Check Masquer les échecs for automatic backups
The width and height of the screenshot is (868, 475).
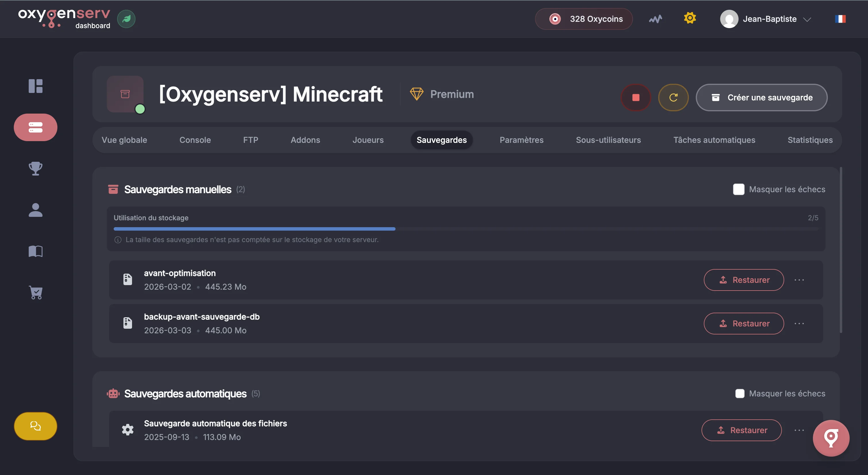[x=740, y=394]
